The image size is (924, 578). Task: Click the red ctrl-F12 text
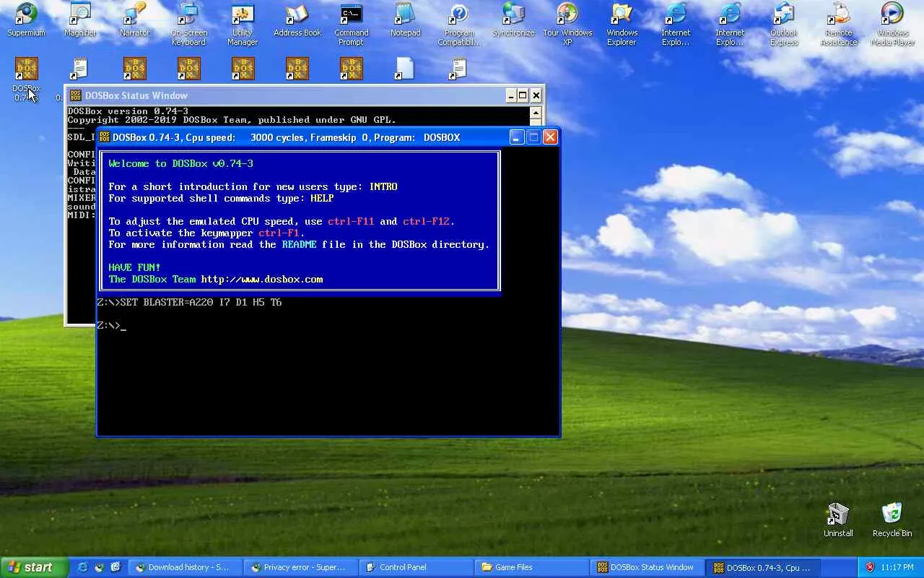point(426,221)
